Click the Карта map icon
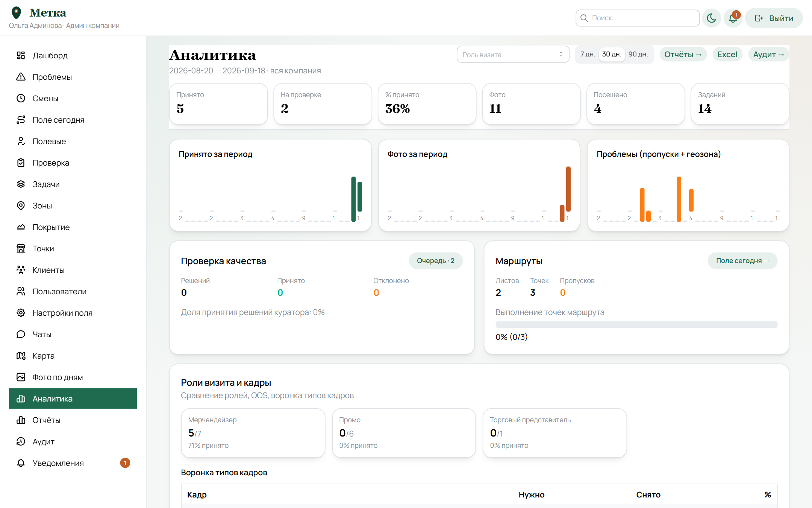812x508 pixels. [21, 356]
